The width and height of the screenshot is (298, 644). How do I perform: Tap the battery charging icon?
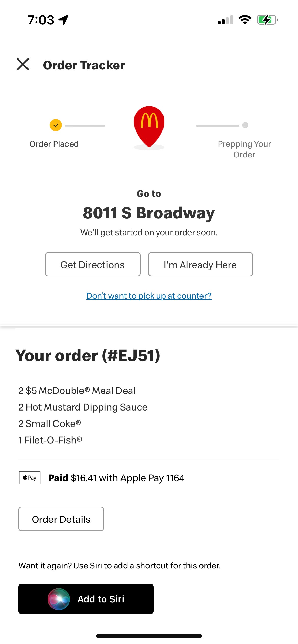click(267, 20)
